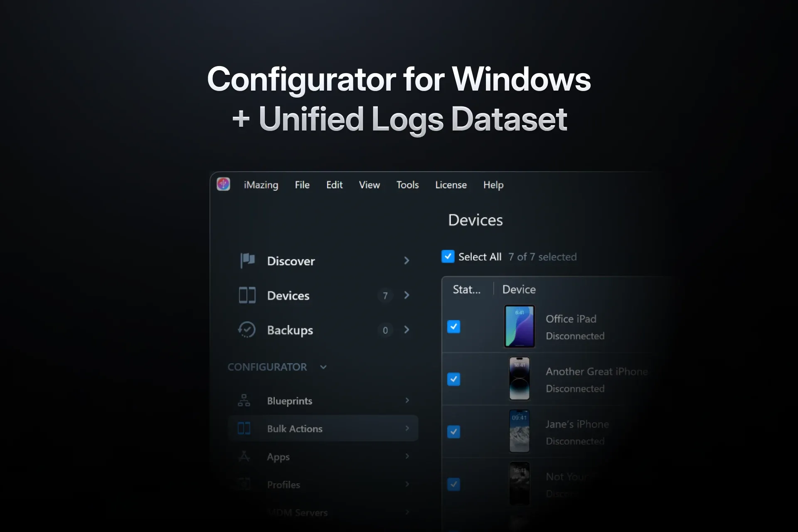Viewport: 798px width, 532px height.
Task: Click Disconnected status under Another Great iPhone
Action: click(x=575, y=389)
